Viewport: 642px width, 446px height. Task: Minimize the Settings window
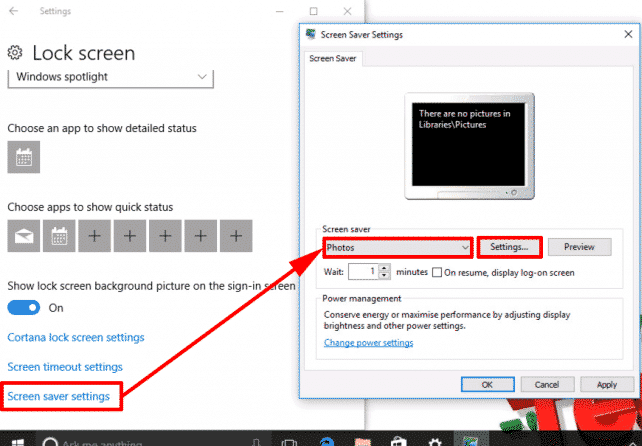280,11
